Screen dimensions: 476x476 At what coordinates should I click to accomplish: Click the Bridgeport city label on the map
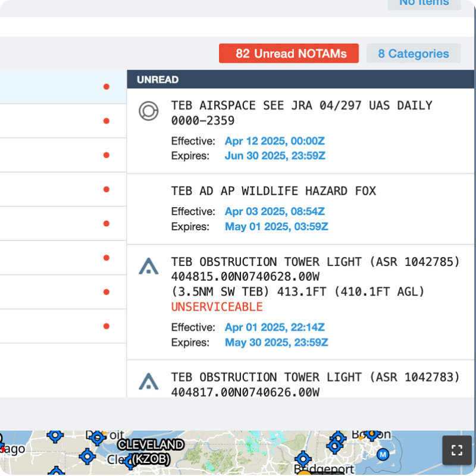point(324,469)
